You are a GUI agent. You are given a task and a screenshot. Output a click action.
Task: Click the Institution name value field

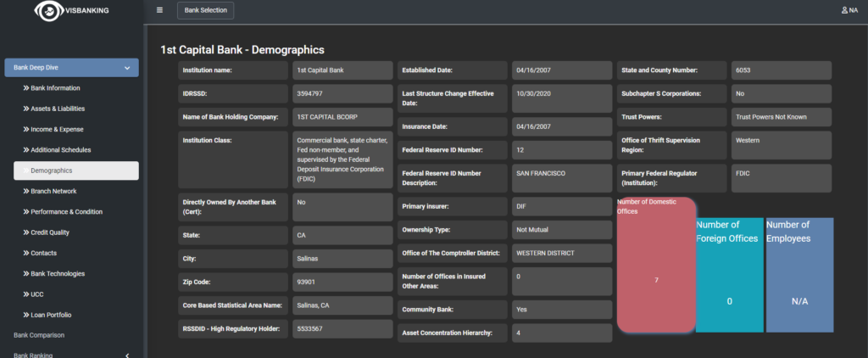(342, 70)
